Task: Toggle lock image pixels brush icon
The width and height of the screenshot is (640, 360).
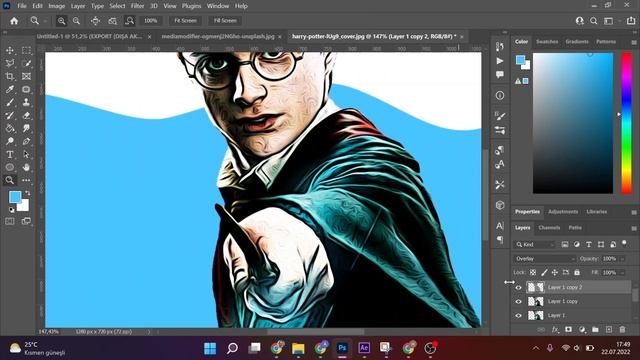Action: tap(544, 272)
